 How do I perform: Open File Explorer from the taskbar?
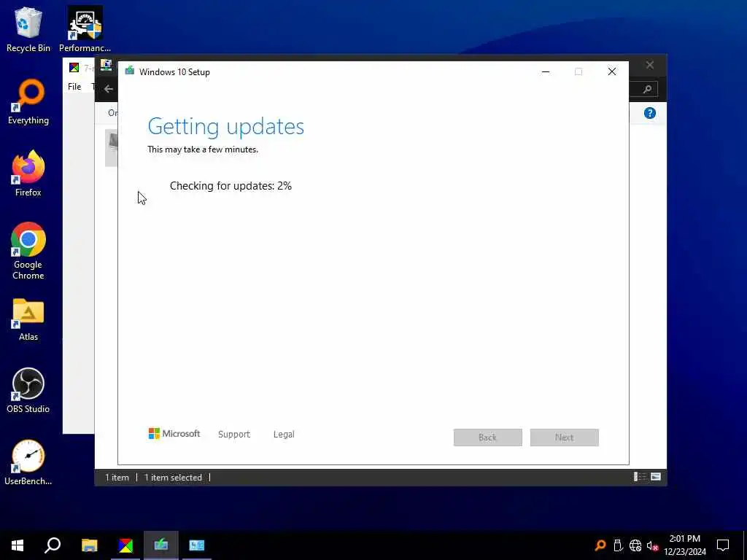click(x=89, y=545)
